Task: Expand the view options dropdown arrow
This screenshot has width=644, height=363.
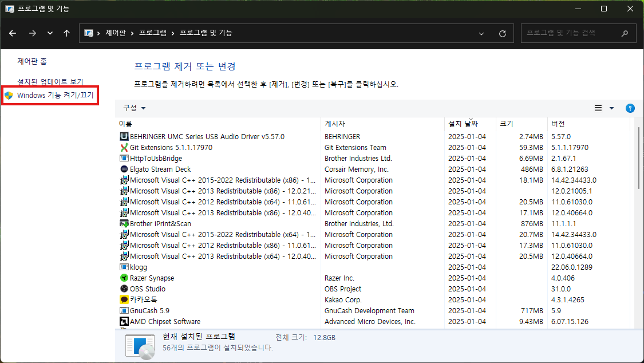Action: pos(611,108)
